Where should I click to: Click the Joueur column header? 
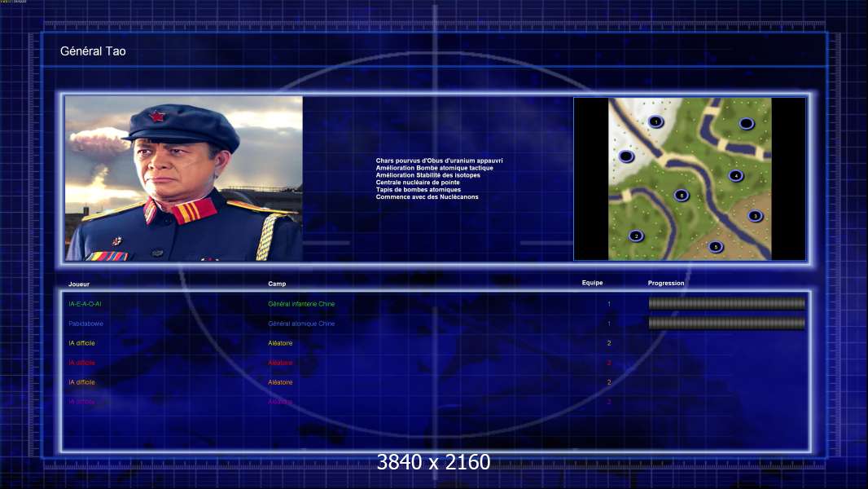coord(79,284)
